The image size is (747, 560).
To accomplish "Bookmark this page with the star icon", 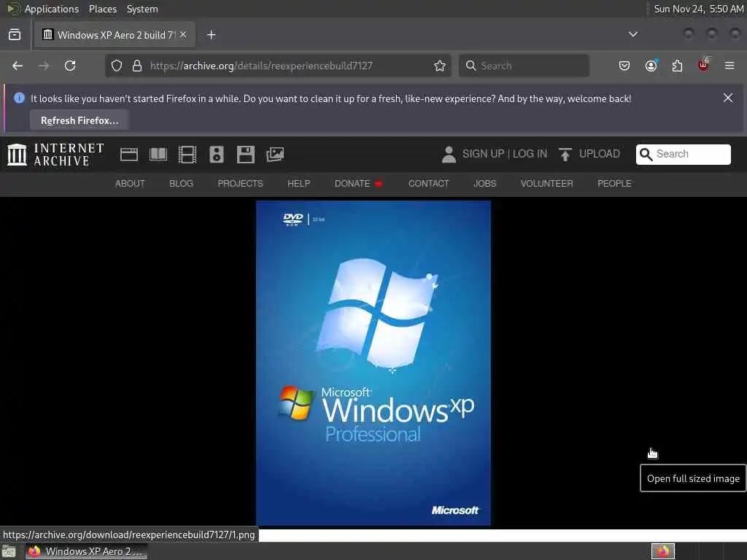I will (440, 66).
